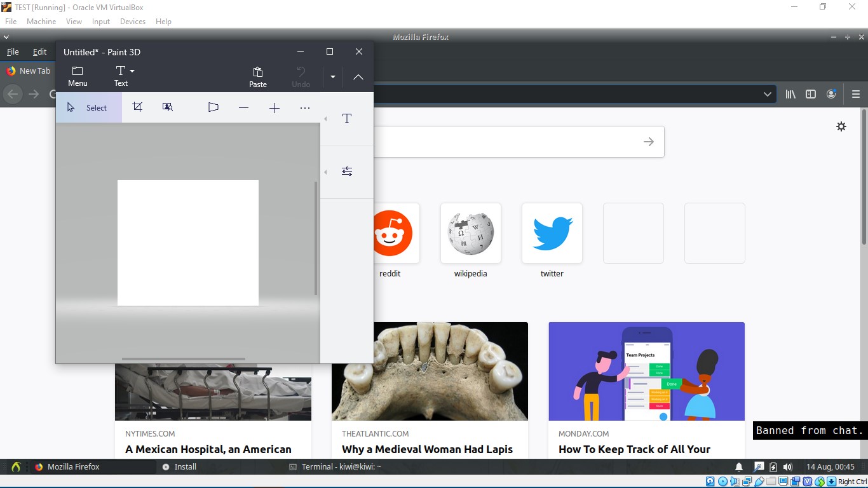
Task: Click the VirtualBox hard disk status icon
Action: click(x=710, y=482)
